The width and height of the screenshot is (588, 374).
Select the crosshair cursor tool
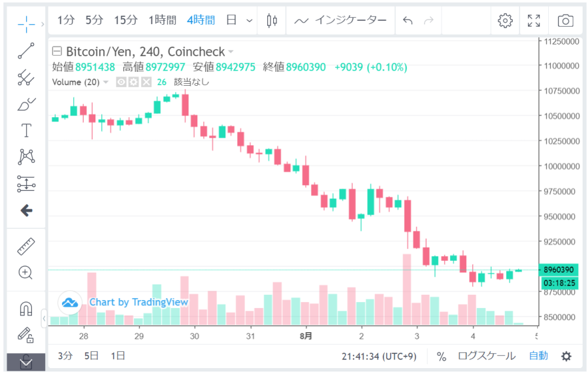26,24
